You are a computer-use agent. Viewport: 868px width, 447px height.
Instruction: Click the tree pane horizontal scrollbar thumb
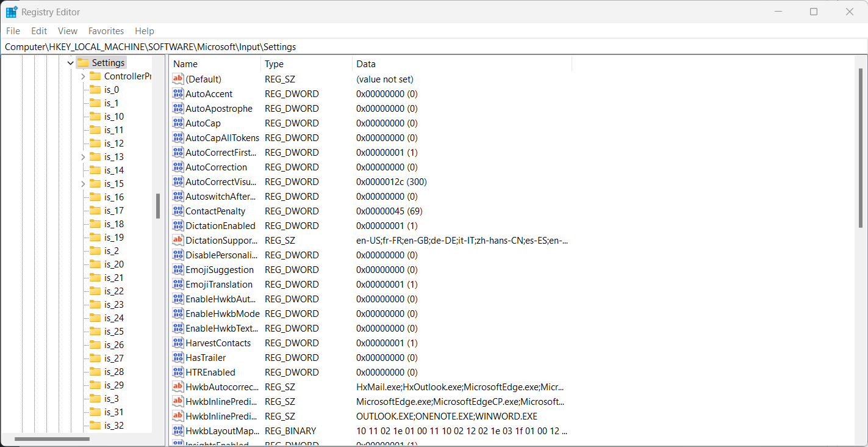(x=52, y=438)
